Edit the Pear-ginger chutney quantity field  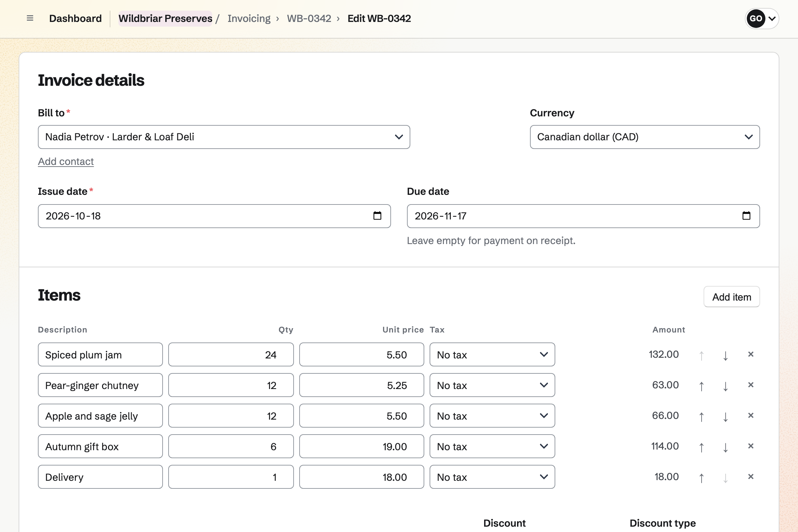coord(231,385)
